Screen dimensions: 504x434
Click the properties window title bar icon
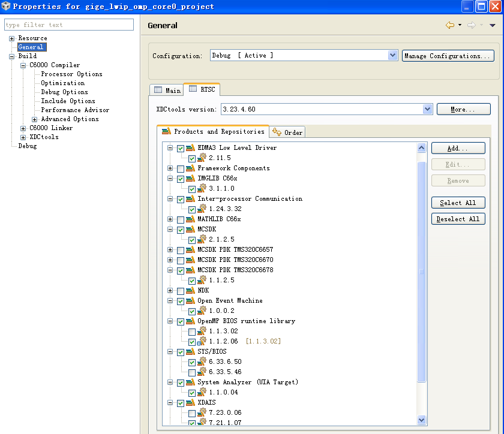(6, 6)
